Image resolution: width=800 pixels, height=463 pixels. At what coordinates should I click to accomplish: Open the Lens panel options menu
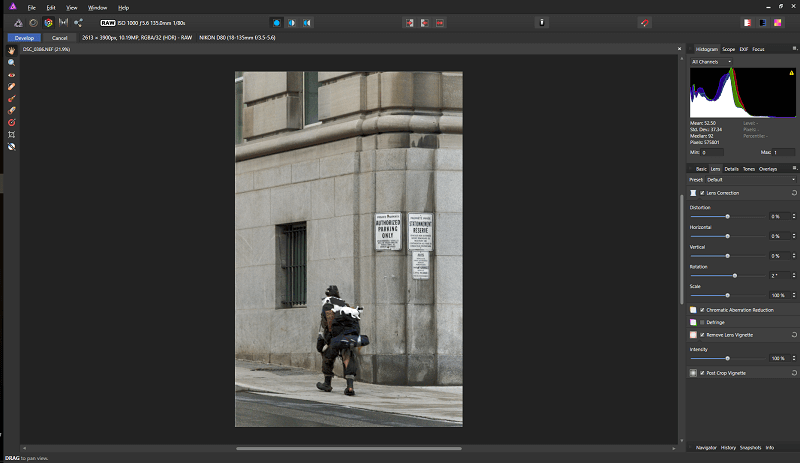click(x=794, y=168)
